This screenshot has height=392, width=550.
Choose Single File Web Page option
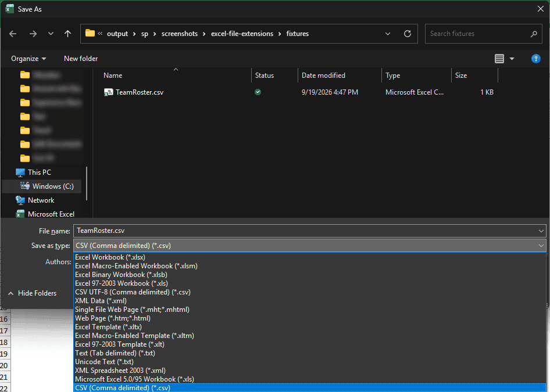tap(310, 310)
